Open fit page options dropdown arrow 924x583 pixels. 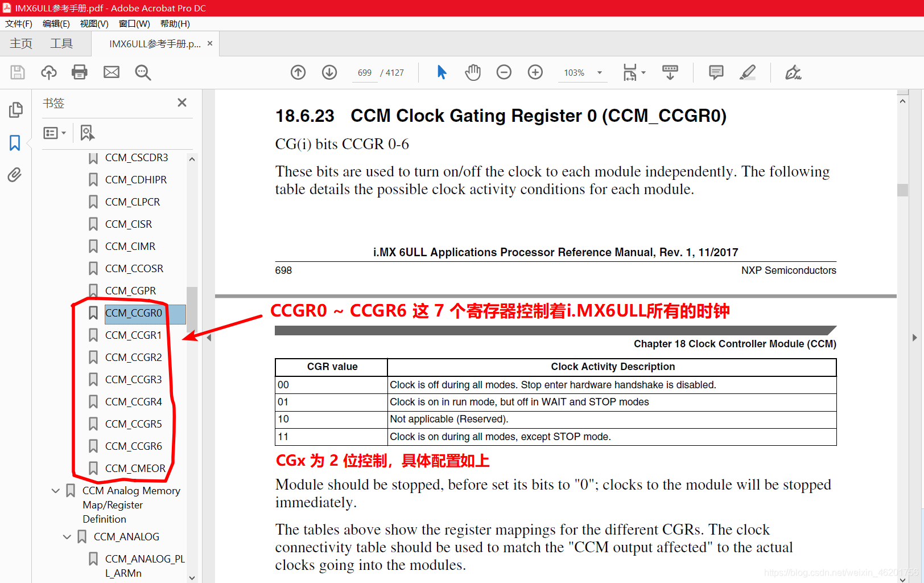(x=643, y=72)
